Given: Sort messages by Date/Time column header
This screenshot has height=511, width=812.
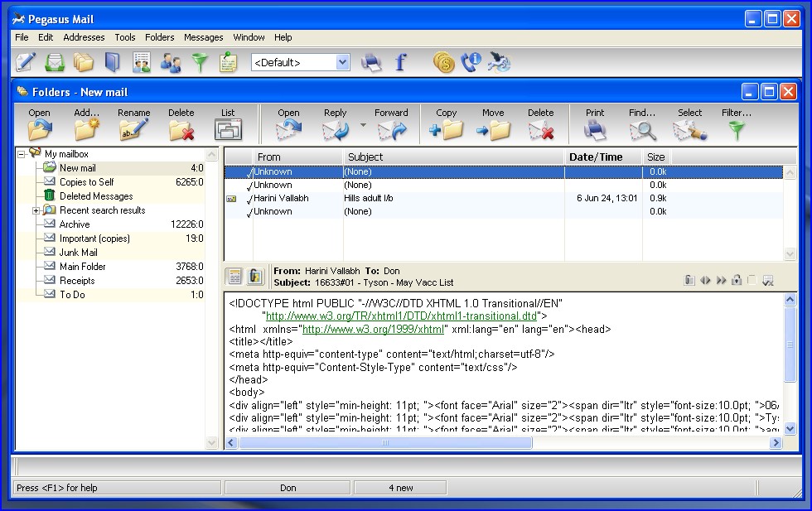Looking at the screenshot, I should (x=596, y=157).
